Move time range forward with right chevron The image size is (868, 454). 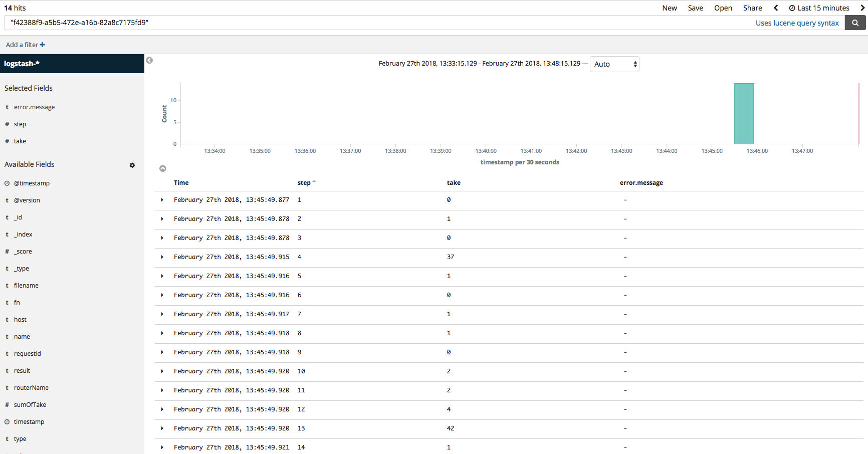tap(862, 8)
